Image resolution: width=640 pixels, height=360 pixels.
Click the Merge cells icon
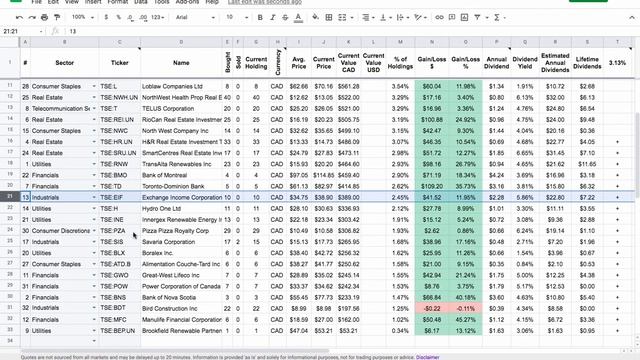pos(342,18)
